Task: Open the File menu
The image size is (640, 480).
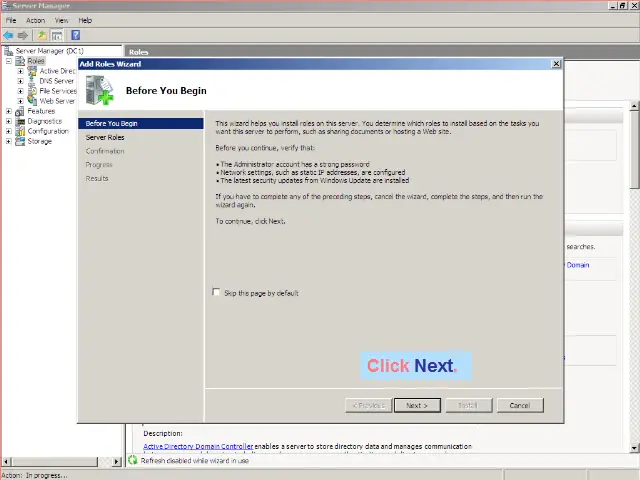Action: (11, 20)
